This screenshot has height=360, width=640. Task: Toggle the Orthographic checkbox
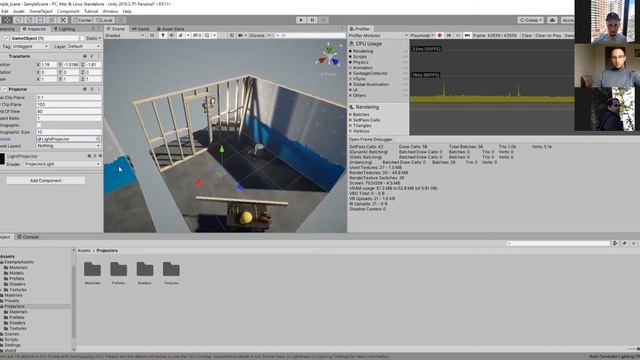tap(39, 125)
